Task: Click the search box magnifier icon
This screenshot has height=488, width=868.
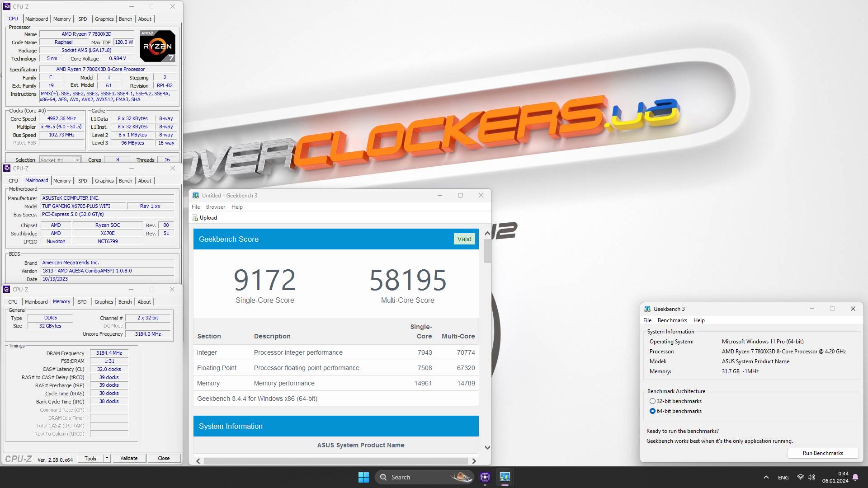Action: pos(383,477)
